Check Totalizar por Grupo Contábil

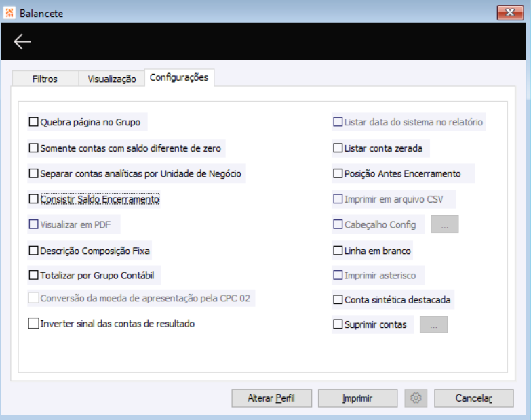pos(33,275)
